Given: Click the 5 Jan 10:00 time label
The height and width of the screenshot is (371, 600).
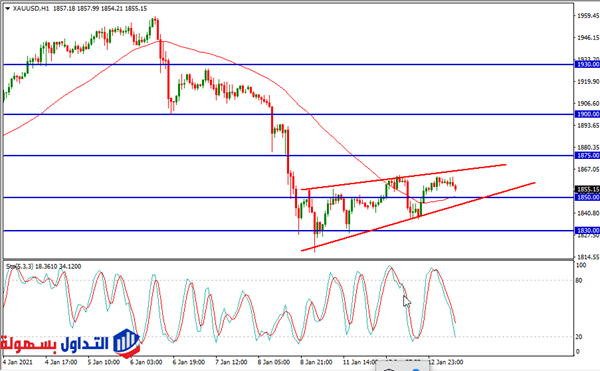Looking at the screenshot, I should point(103,362).
